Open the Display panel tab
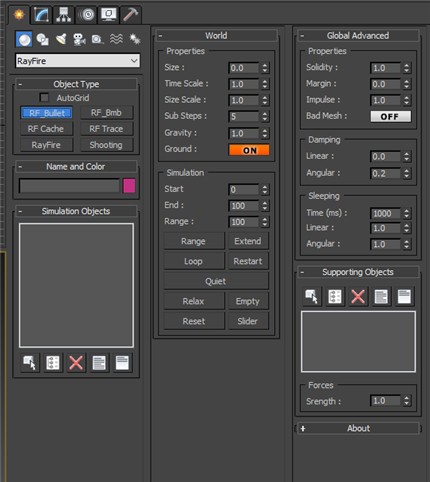This screenshot has height=482, width=430. (109, 15)
